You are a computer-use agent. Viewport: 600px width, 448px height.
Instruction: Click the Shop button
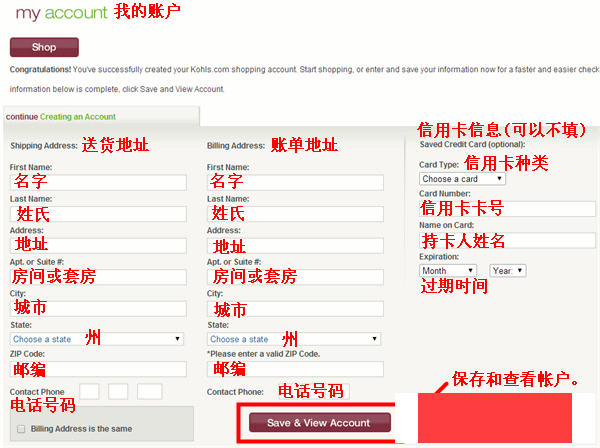[x=44, y=47]
